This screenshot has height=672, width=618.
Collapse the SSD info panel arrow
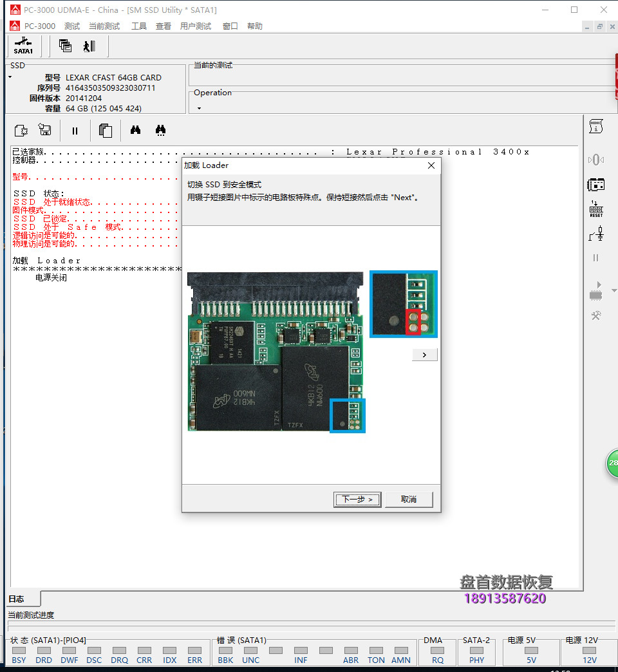[x=10, y=77]
